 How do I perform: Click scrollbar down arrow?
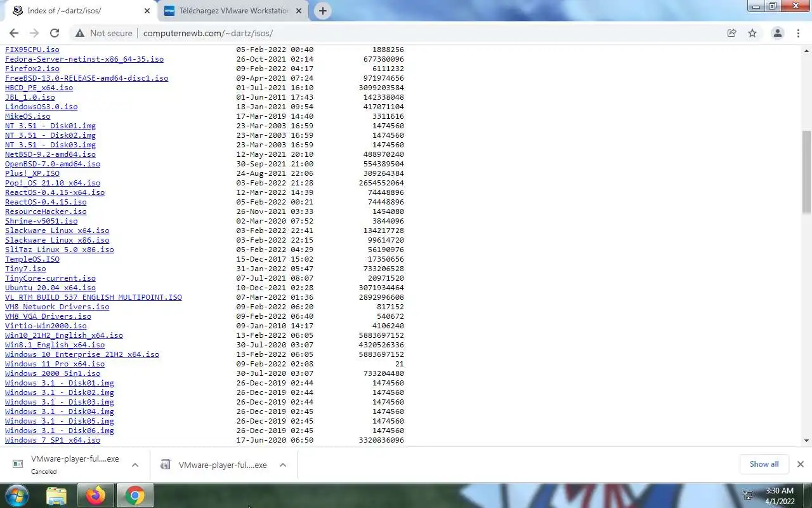click(x=806, y=440)
